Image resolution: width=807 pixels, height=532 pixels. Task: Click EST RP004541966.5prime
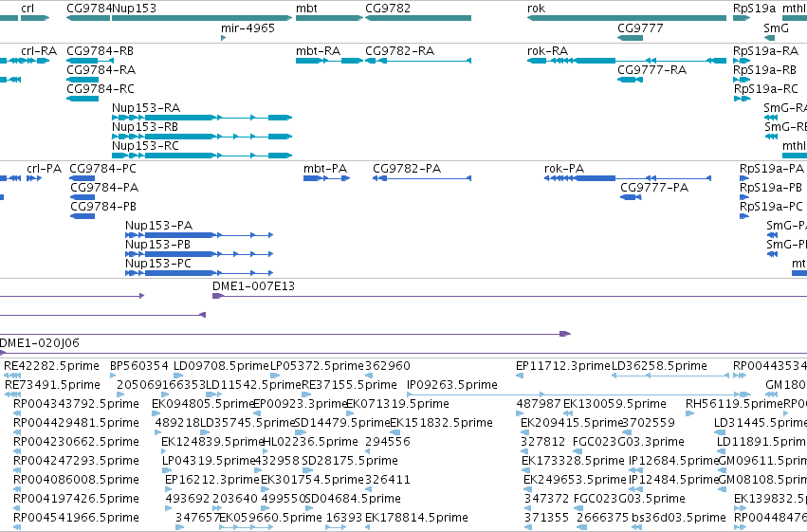17,527
